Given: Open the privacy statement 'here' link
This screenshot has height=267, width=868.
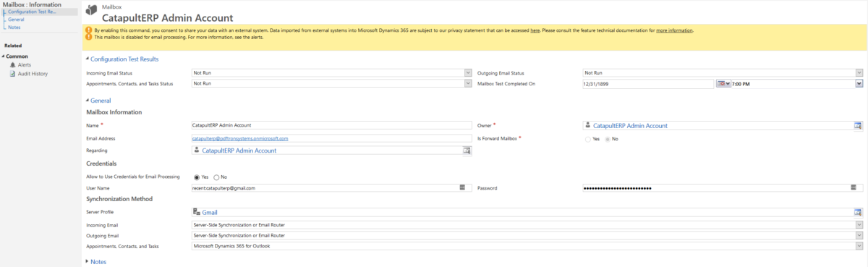Looking at the screenshot, I should click(535, 30).
